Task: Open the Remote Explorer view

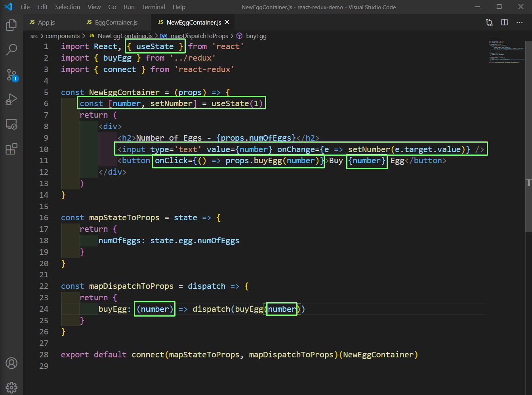Action: [11, 124]
